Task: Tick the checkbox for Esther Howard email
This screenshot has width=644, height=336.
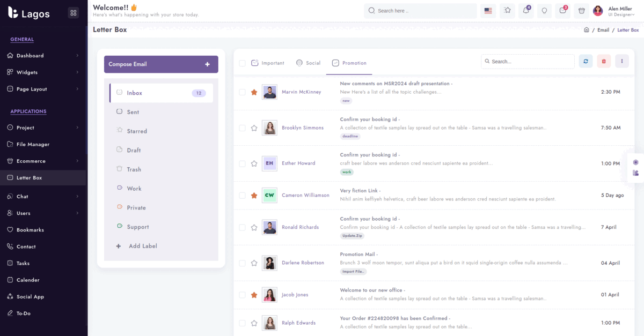Action: click(x=242, y=163)
